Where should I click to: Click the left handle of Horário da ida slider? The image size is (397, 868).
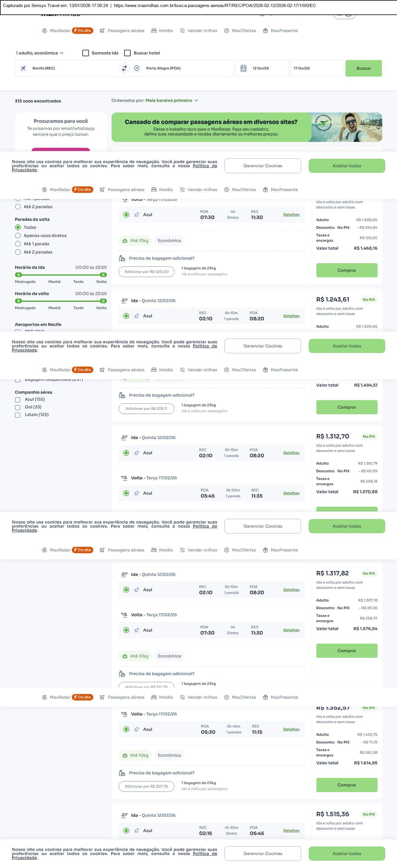point(19,275)
